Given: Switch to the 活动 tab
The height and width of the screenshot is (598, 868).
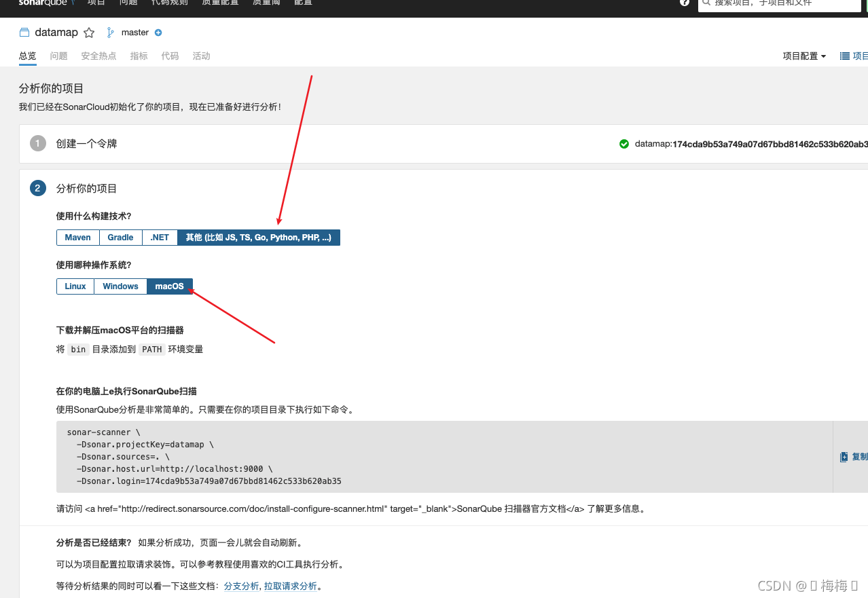Looking at the screenshot, I should 202,56.
